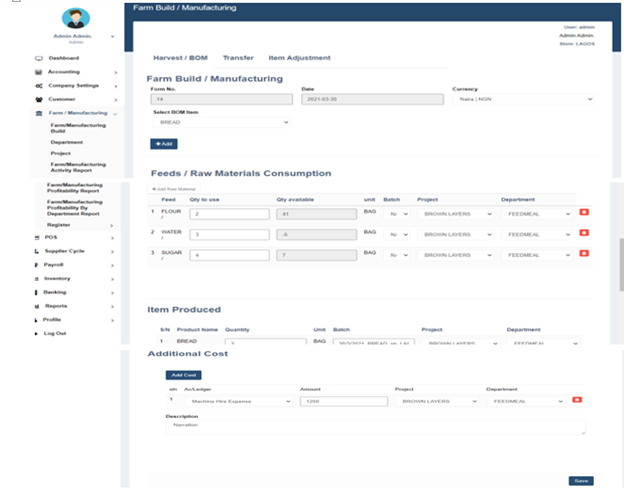The height and width of the screenshot is (497, 624).
Task: Click the Company Settings gear icon
Action: click(39, 86)
